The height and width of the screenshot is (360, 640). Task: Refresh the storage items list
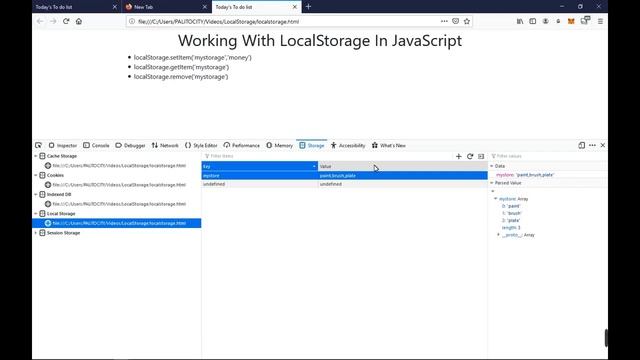point(470,156)
